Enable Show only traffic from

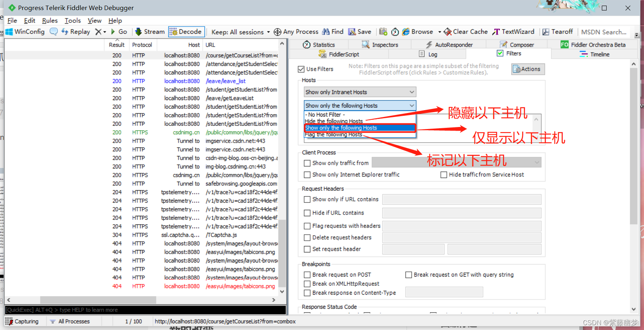[x=307, y=163]
